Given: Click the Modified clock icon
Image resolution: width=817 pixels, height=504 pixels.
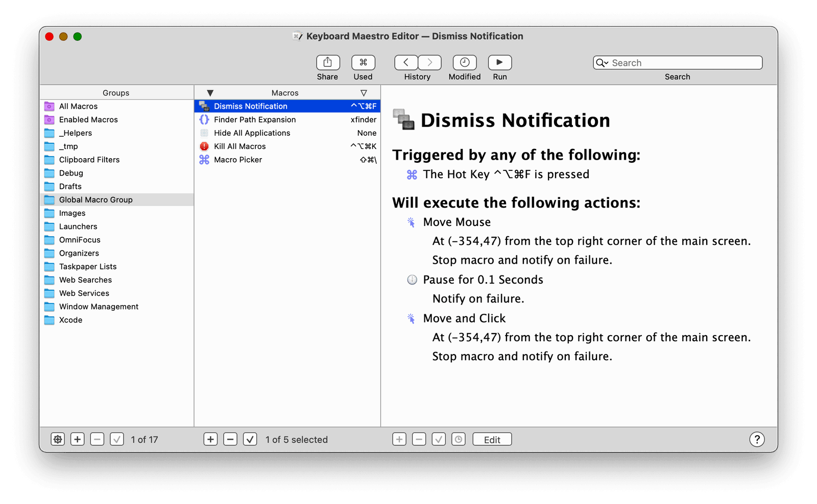Looking at the screenshot, I should tap(465, 62).
